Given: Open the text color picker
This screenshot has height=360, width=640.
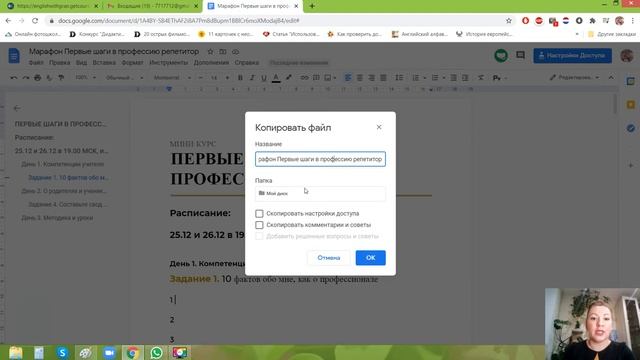Looking at the screenshot, I should 276,78.
